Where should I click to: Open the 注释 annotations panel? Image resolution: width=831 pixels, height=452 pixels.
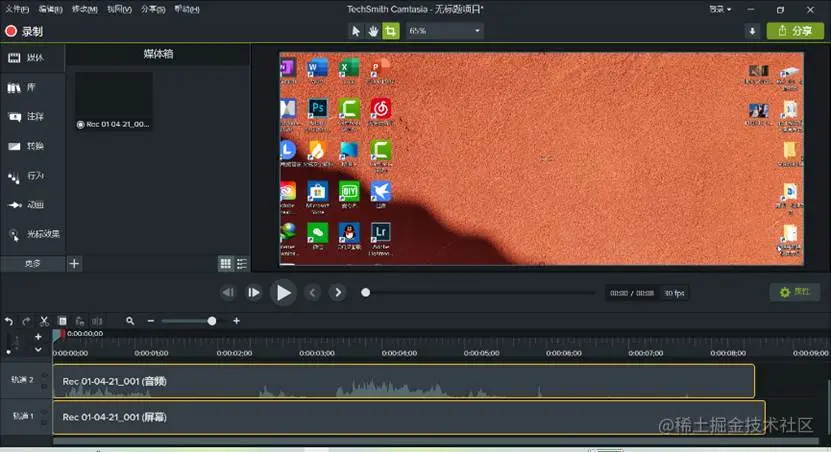coord(32,117)
